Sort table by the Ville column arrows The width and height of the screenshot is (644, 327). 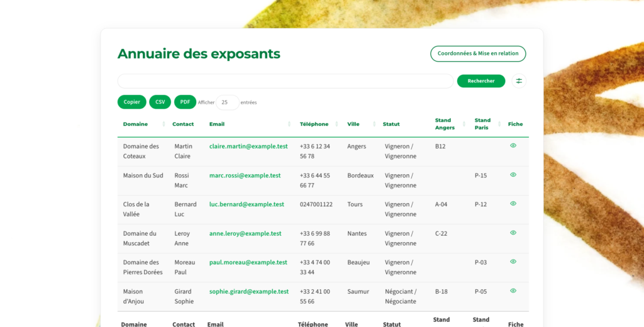click(374, 124)
